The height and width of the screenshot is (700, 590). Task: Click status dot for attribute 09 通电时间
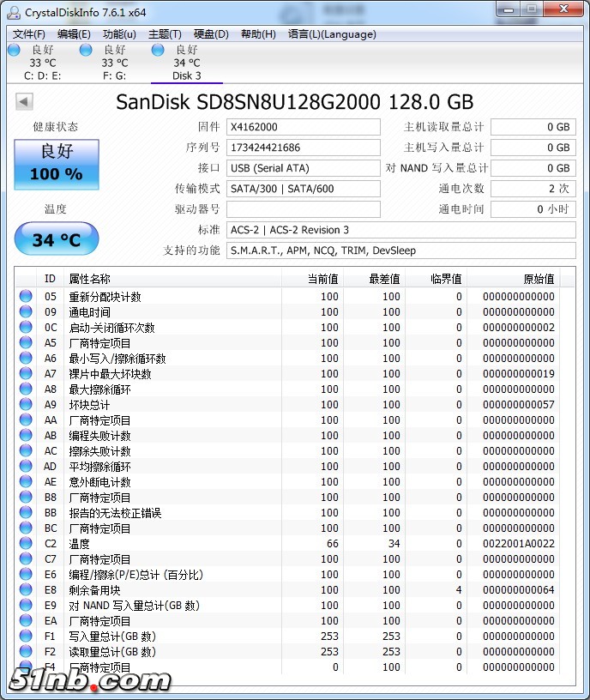(x=26, y=311)
